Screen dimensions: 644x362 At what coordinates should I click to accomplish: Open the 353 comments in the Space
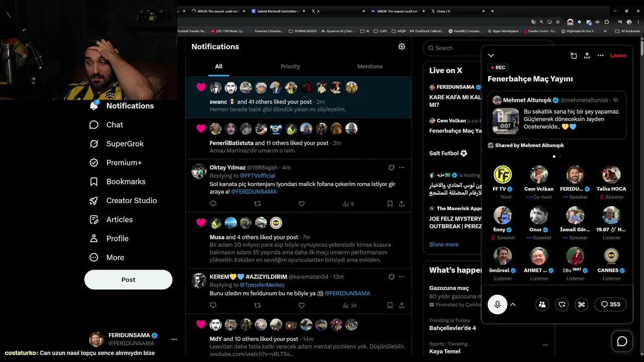[x=610, y=304]
